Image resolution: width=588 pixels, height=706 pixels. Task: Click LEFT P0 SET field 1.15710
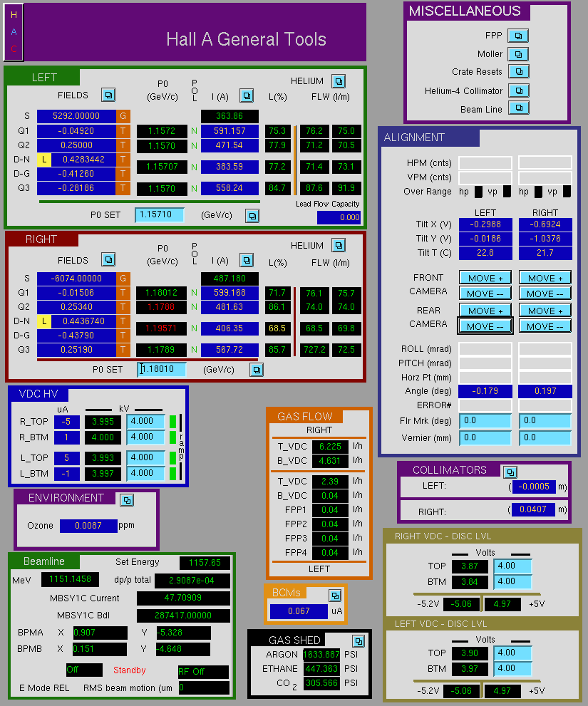[160, 214]
